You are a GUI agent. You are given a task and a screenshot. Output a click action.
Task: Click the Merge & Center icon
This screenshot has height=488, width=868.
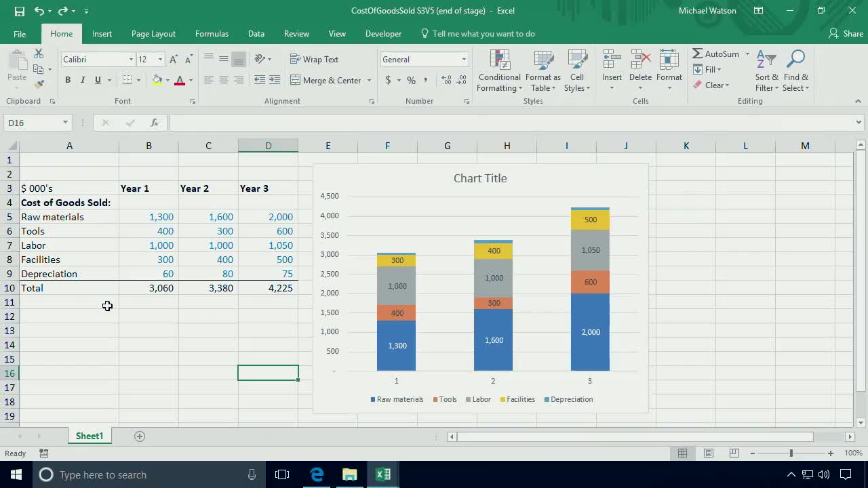pyautogui.click(x=327, y=80)
